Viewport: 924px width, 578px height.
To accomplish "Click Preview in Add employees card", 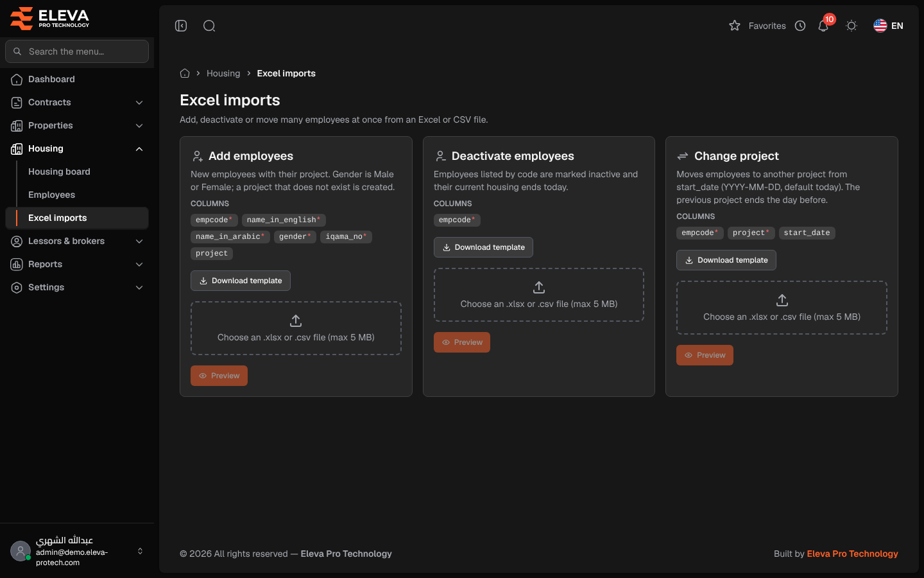I will click(x=219, y=376).
